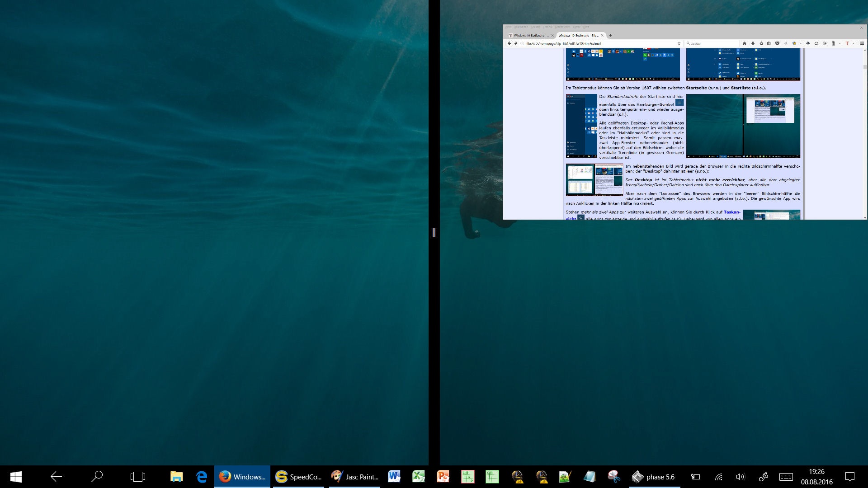This screenshot has width=868, height=488.
Task: Click the taskbar Back arrow
Action: (x=56, y=477)
